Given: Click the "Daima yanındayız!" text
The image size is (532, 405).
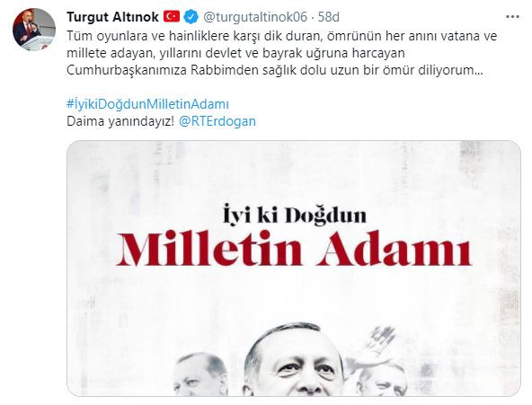Looking at the screenshot, I should [x=120, y=121].
